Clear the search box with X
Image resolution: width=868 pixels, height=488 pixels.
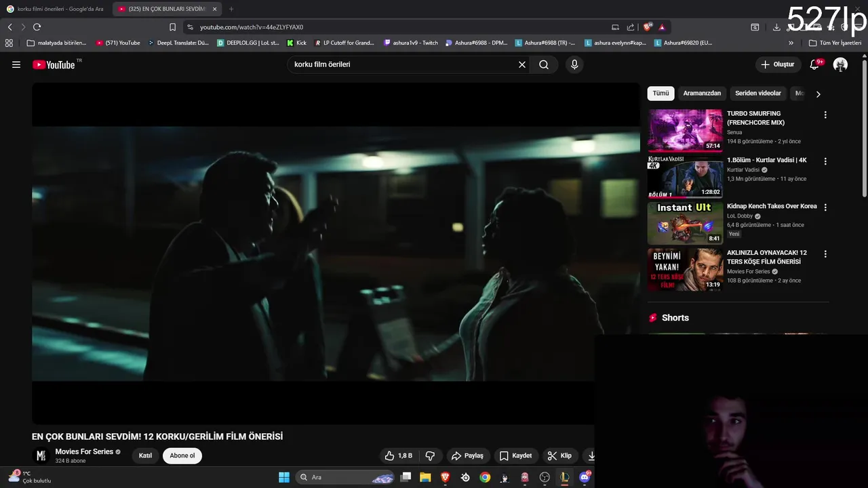pyautogui.click(x=522, y=64)
